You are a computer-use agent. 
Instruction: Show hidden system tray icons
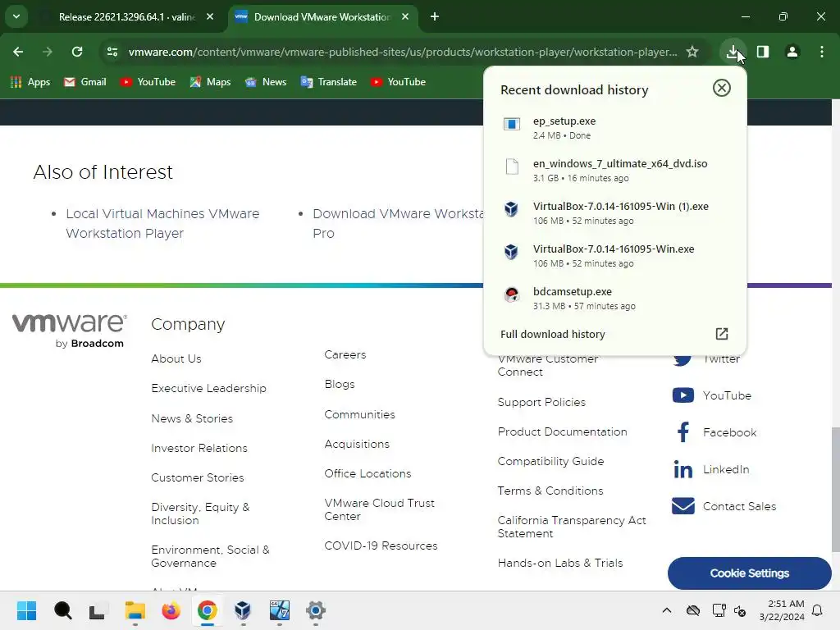[666, 610]
